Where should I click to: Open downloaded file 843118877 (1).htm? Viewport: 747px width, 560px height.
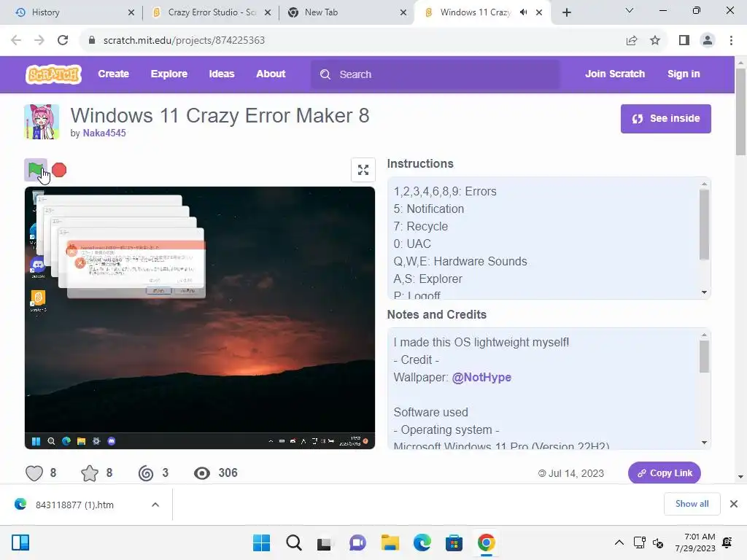tap(74, 505)
